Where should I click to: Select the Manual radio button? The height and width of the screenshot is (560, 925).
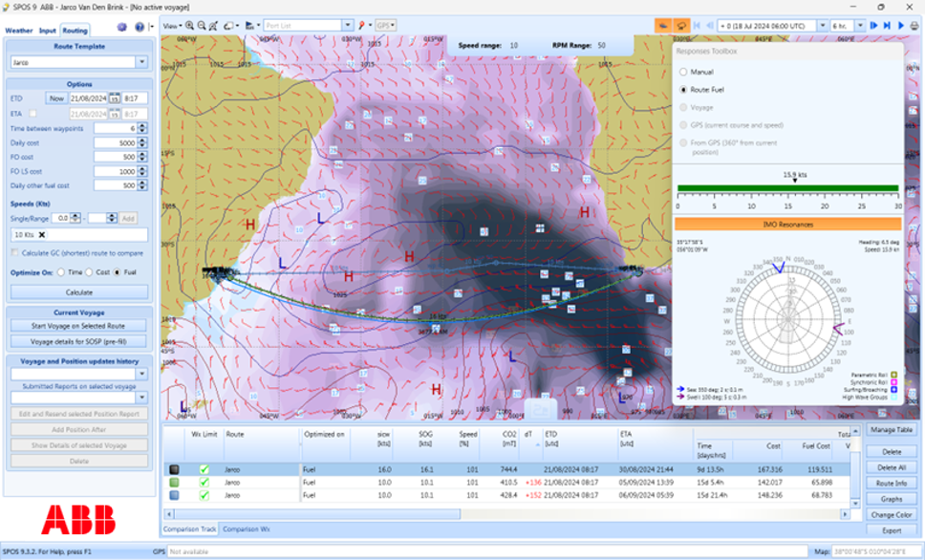(683, 72)
